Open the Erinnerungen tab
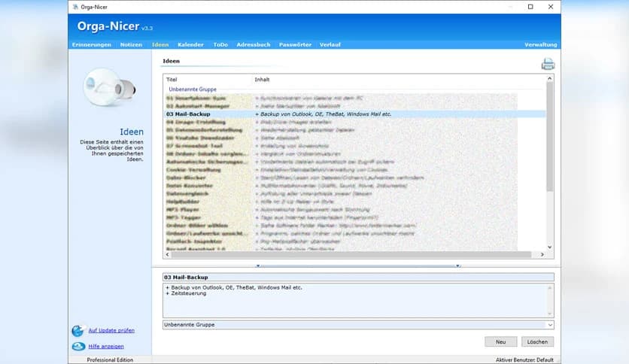 [x=92, y=44]
